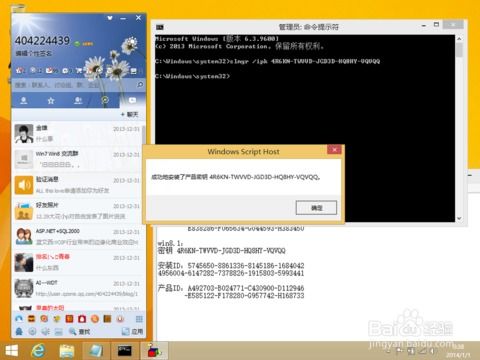The height and width of the screenshot is (360, 480).
Task: Click the "应用" apps button in QQ
Action: (132, 331)
